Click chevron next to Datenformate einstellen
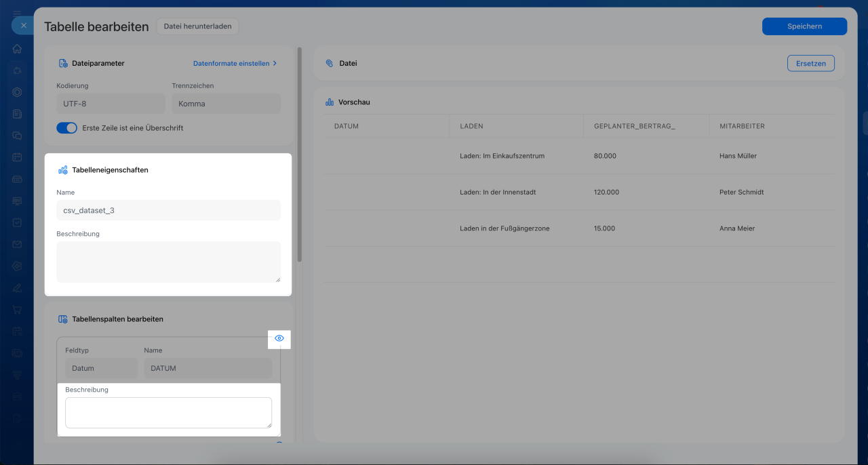This screenshot has height=465, width=868. (x=275, y=63)
